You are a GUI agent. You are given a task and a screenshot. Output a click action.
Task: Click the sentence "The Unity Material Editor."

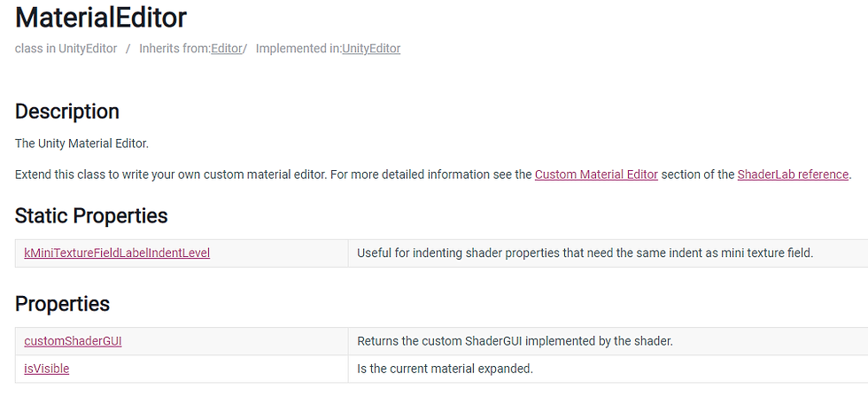point(81,144)
